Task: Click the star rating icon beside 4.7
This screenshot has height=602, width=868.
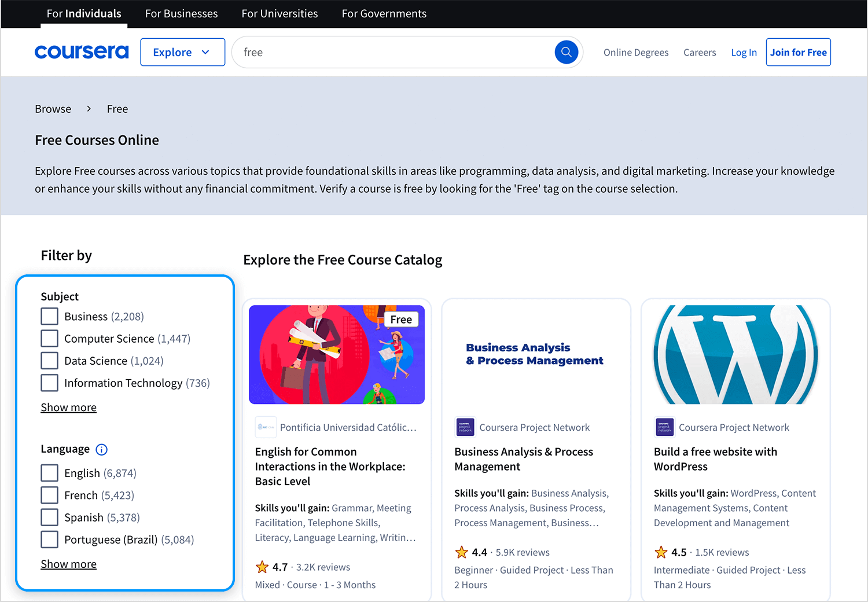Action: (x=262, y=567)
